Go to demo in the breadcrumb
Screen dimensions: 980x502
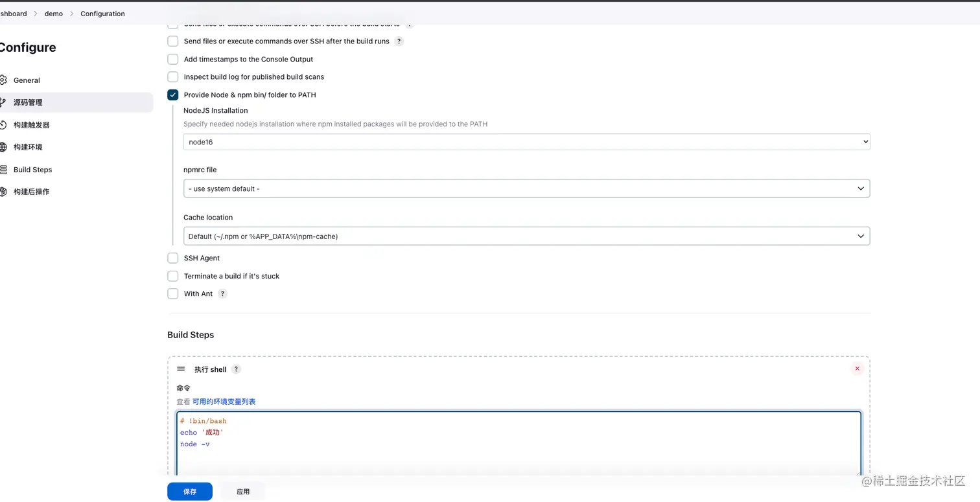(54, 14)
